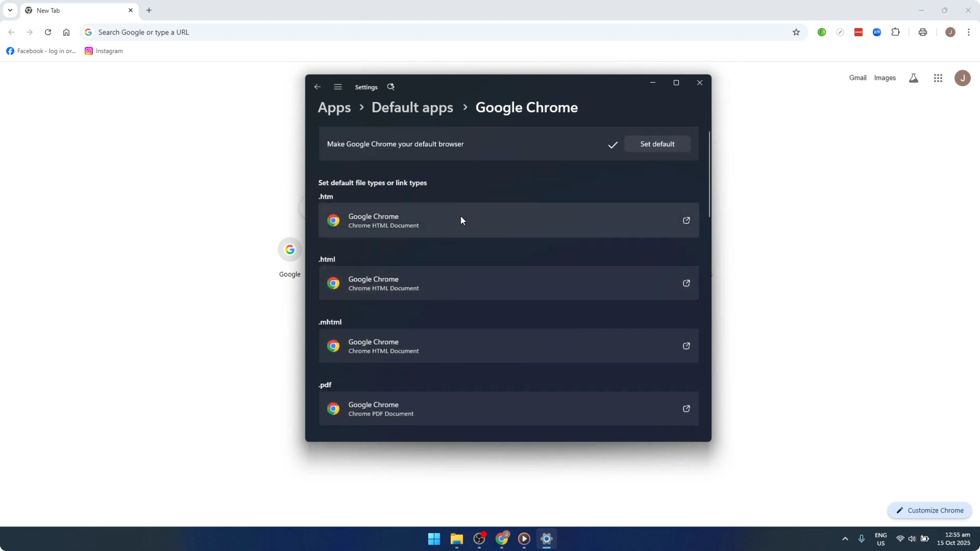Click the microphone tray icon
Viewport: 980px width, 551px height.
(862, 539)
